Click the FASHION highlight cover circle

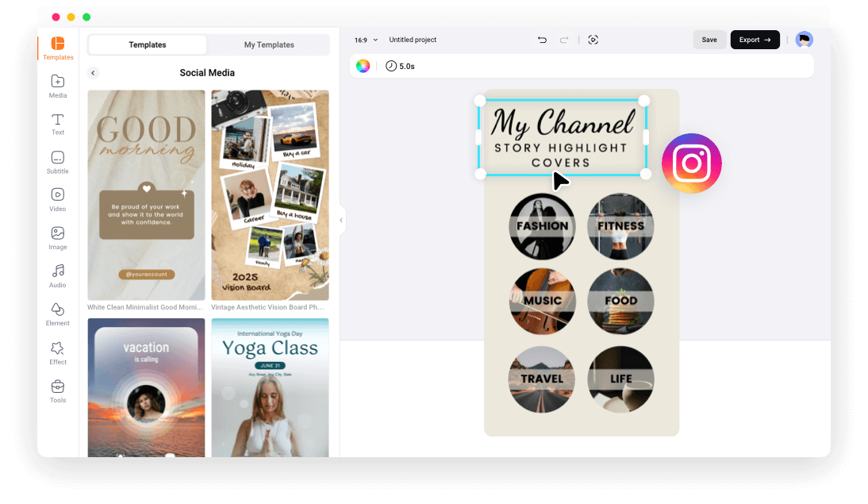pyautogui.click(x=542, y=226)
